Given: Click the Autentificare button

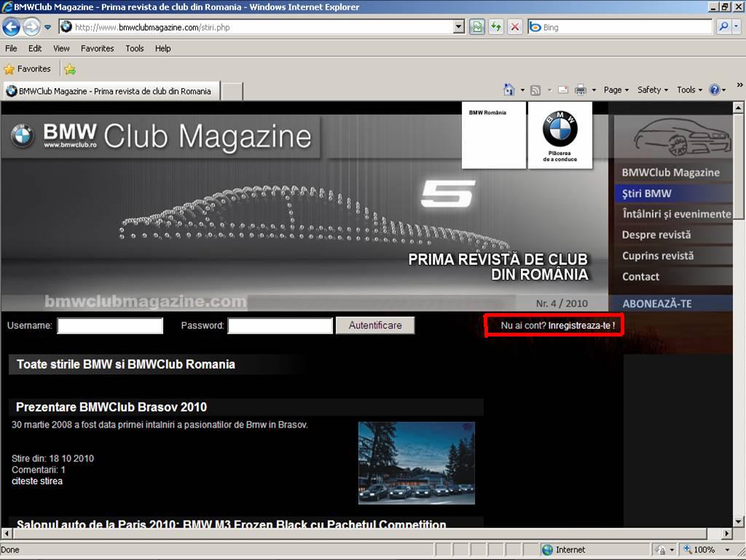Looking at the screenshot, I should pos(375,326).
